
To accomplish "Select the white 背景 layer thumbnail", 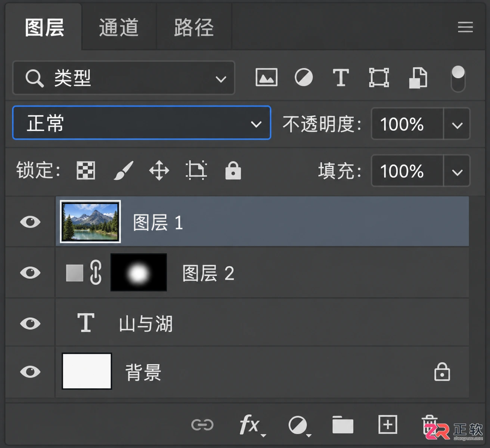I will 87,371.
